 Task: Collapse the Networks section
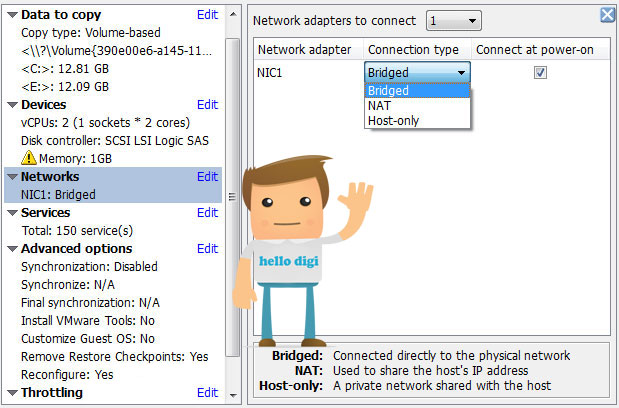pyautogui.click(x=13, y=177)
